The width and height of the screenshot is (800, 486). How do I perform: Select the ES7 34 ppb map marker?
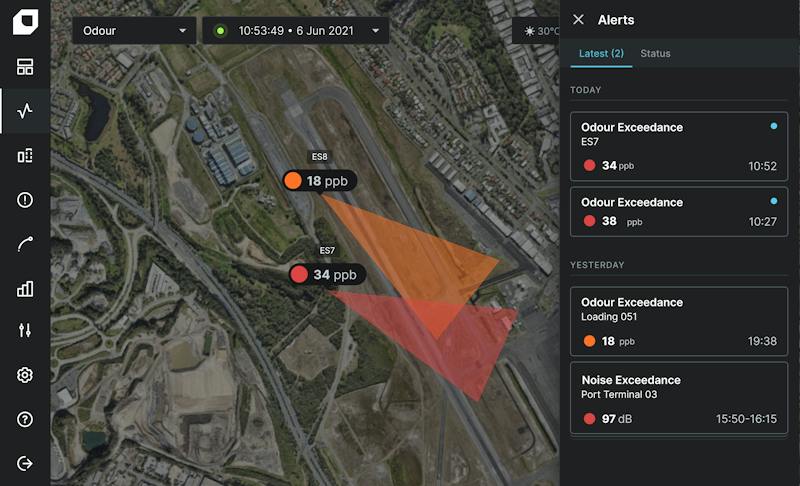(327, 274)
